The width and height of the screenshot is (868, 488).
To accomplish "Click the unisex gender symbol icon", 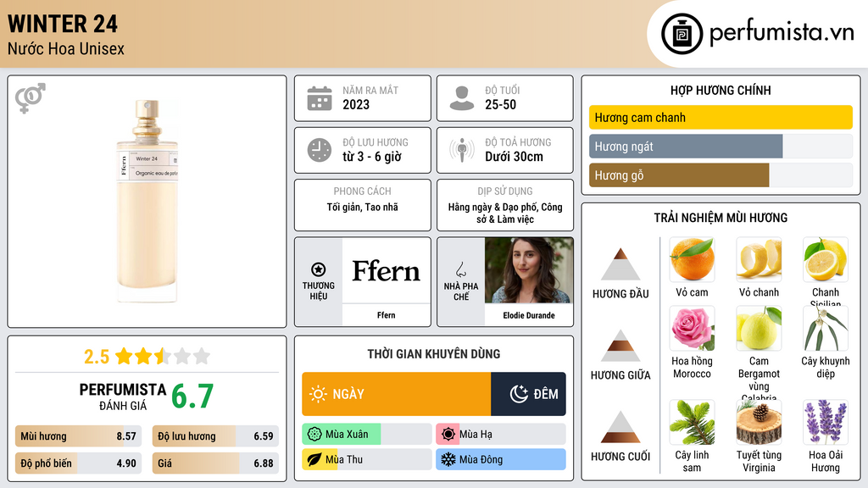I will click(x=31, y=98).
